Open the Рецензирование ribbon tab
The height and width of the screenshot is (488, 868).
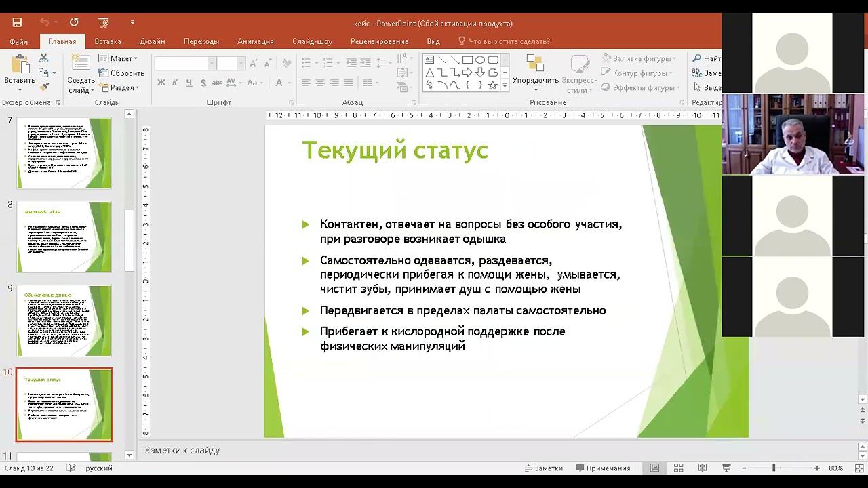[x=379, y=41]
